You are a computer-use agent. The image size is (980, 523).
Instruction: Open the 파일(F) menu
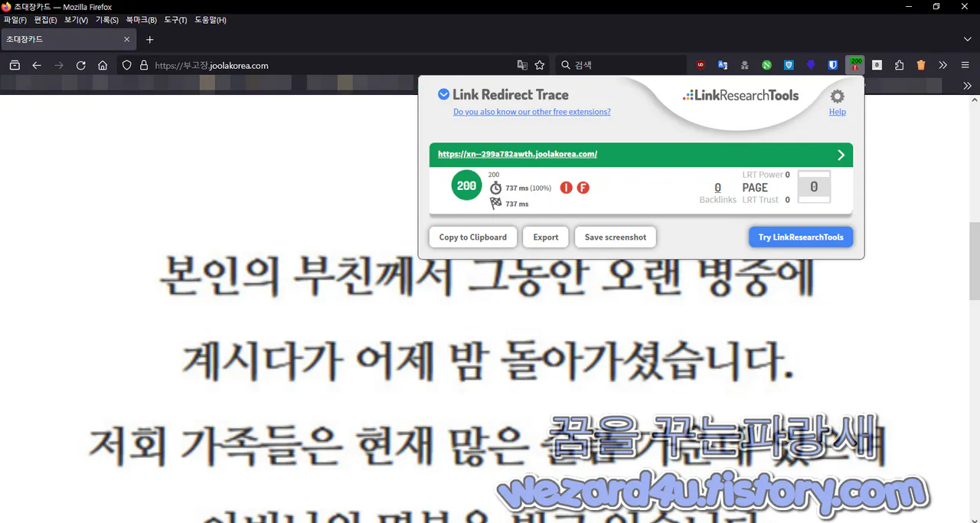15,20
